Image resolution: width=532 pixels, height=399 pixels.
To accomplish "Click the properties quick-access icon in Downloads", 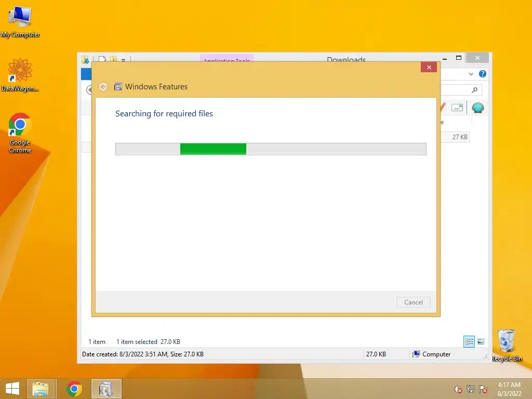I will 102,59.
